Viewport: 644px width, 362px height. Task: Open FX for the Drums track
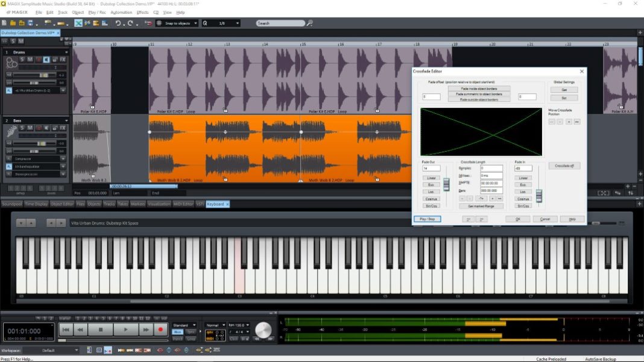pos(63,60)
